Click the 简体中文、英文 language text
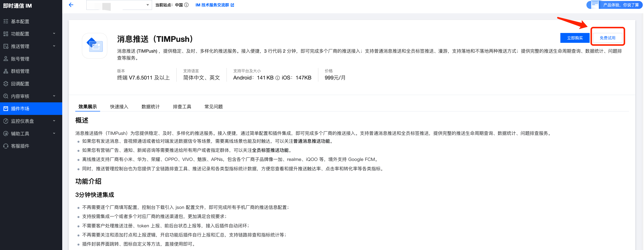 tap(201, 78)
